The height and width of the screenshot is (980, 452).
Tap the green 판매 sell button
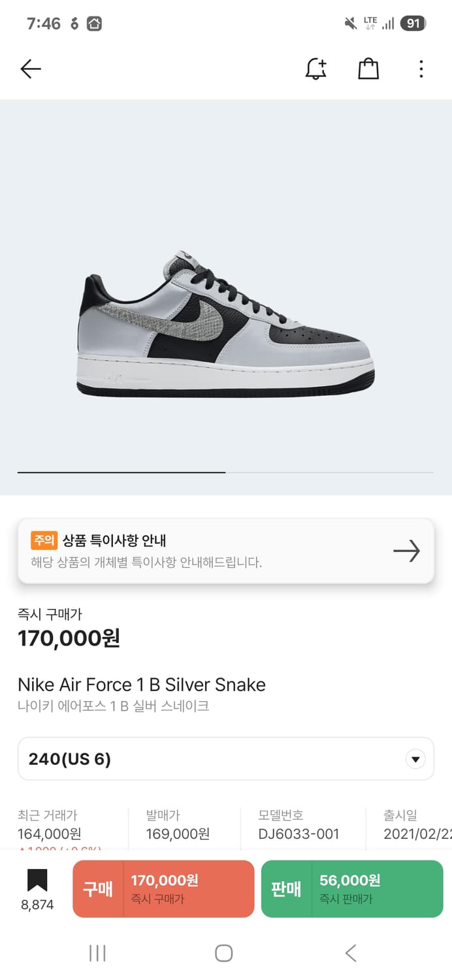click(352, 889)
